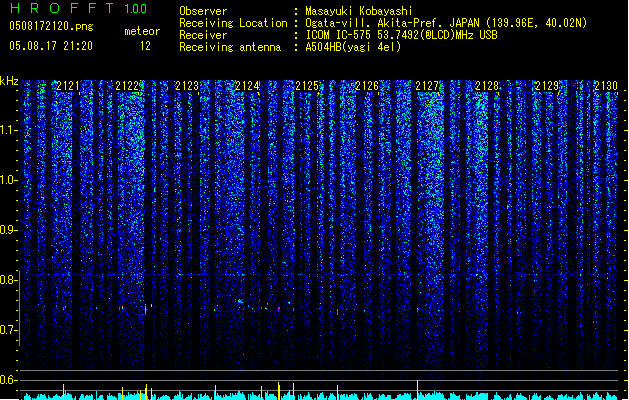Image resolution: width=629 pixels, height=400 pixels.
Task: Click the kHz axis unit label
Action: click(x=9, y=81)
